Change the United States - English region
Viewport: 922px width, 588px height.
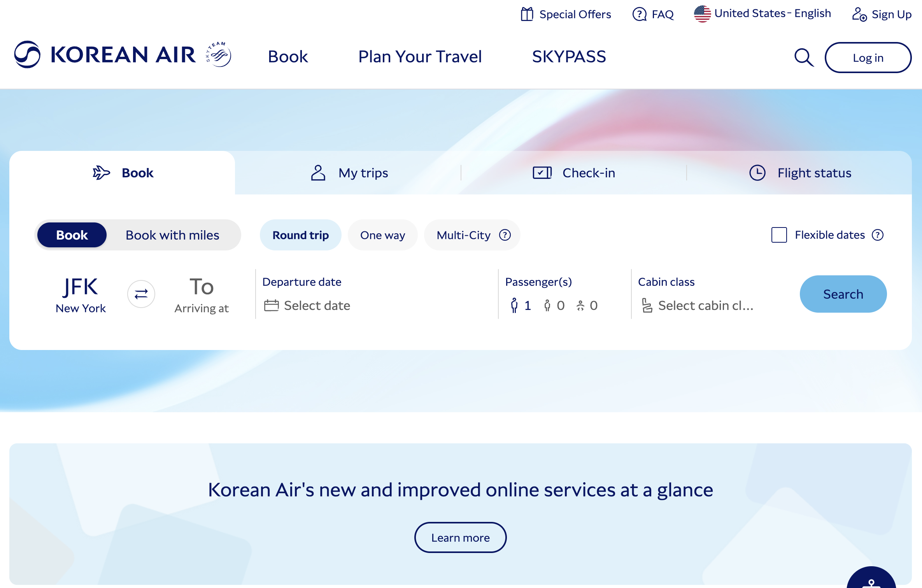tap(762, 14)
